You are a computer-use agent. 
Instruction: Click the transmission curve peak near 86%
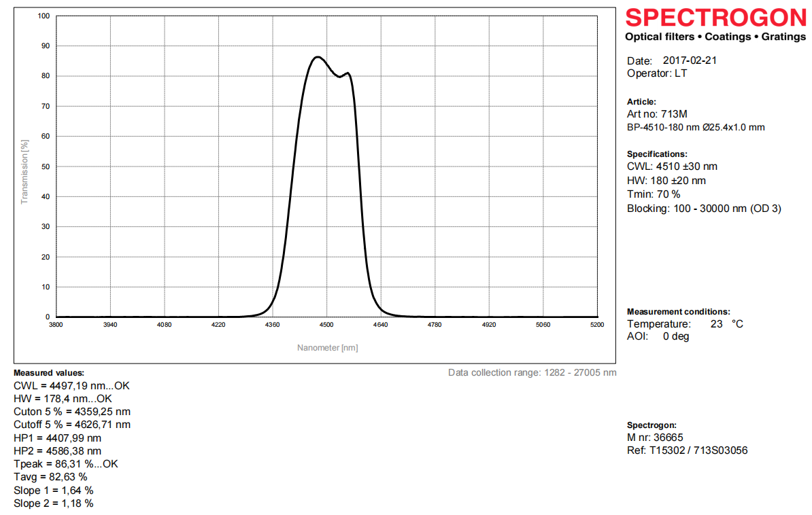[x=317, y=57]
